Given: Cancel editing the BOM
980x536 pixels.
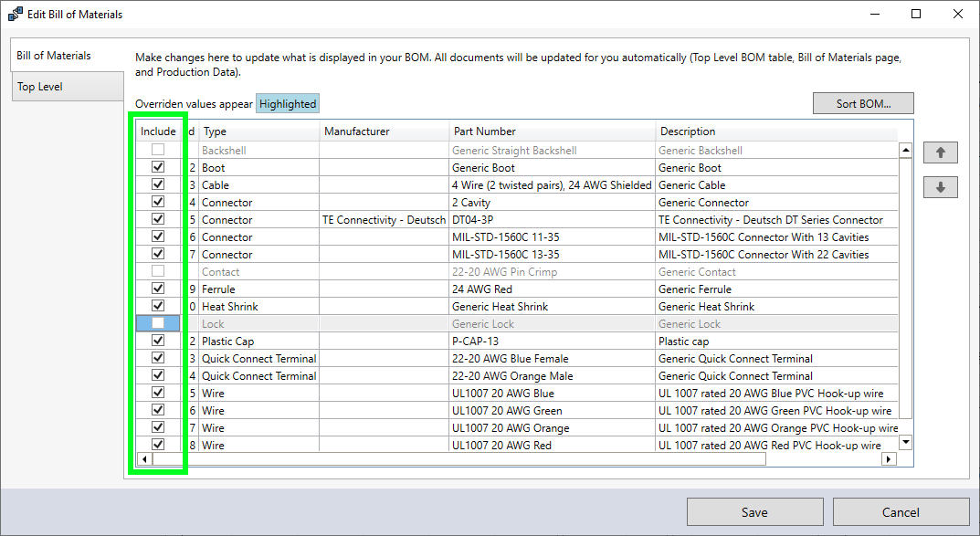Looking at the screenshot, I should coord(901,512).
